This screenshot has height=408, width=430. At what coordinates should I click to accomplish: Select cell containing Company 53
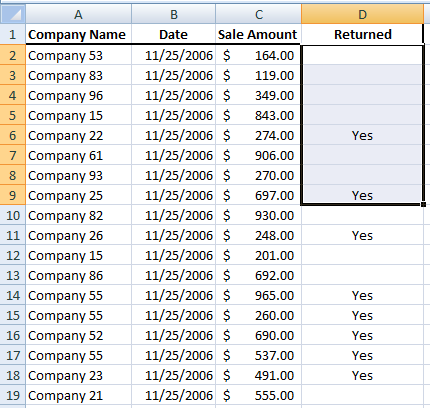[78, 55]
